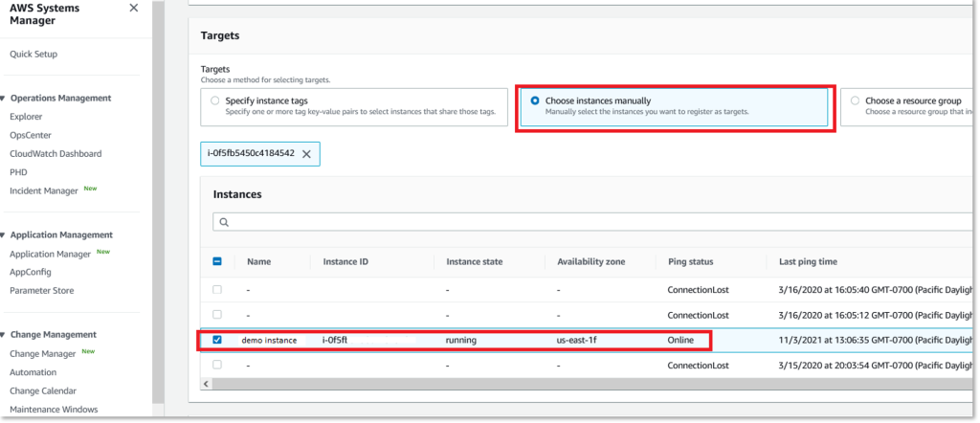This screenshot has height=423, width=980.
Task: Select Choose a resource group radio
Action: tap(855, 100)
